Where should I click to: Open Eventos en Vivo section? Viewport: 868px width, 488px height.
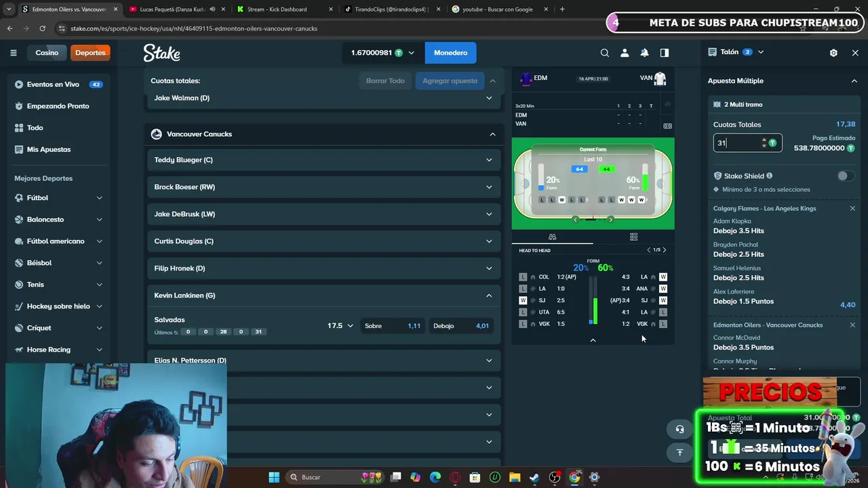pyautogui.click(x=58, y=85)
